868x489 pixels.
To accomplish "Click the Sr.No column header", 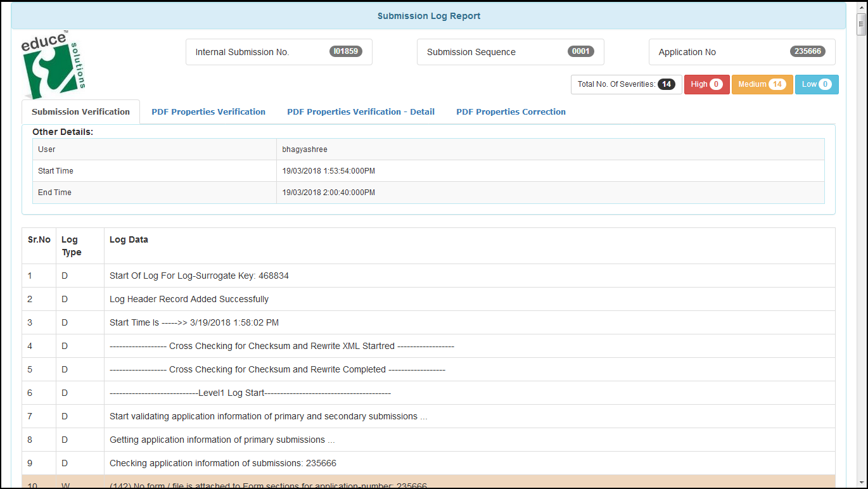I will [39, 240].
